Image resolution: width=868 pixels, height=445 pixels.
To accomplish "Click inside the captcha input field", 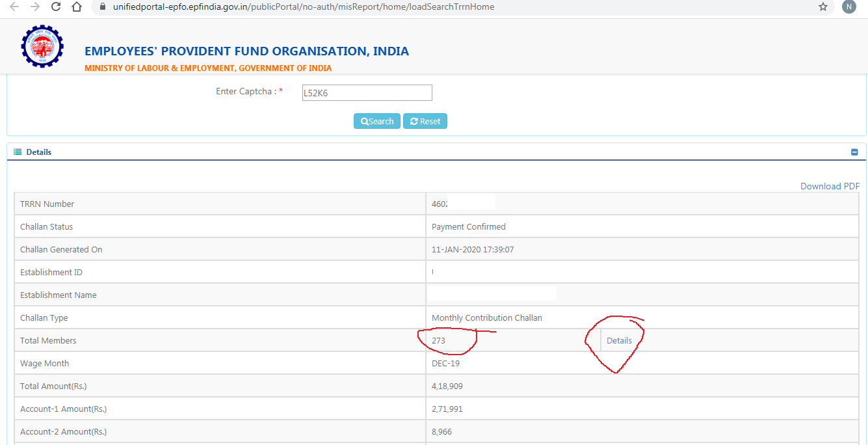I will click(367, 92).
